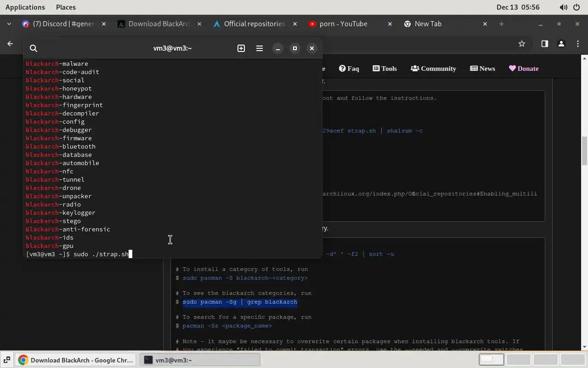588x368 pixels.
Task: Switch to the Official repositories tab
Action: [x=254, y=24]
